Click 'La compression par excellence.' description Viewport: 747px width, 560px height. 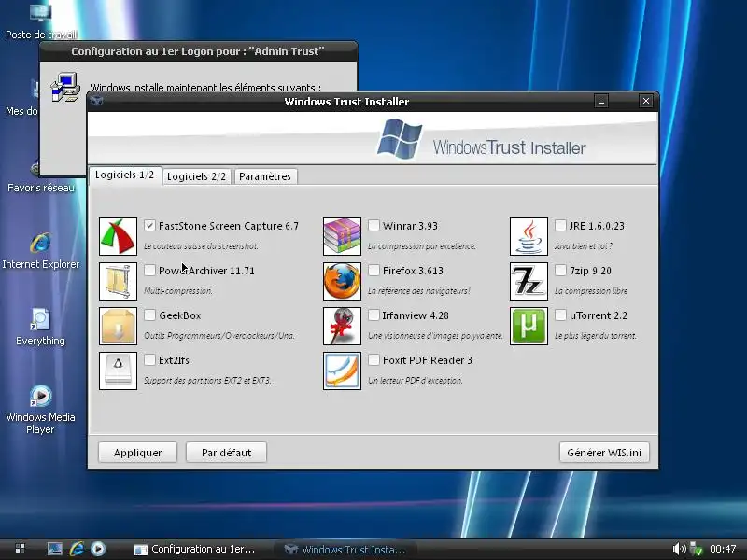click(422, 246)
